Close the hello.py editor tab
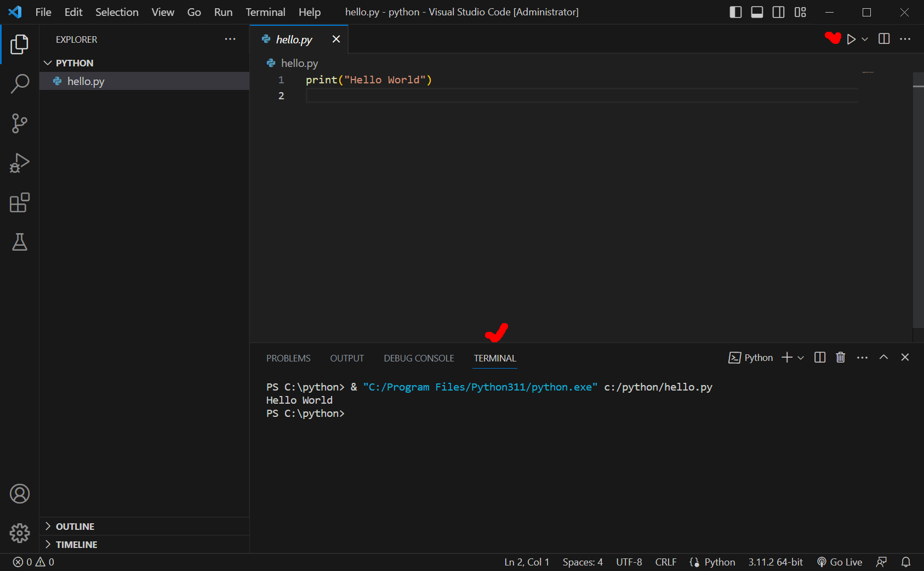 (x=336, y=39)
